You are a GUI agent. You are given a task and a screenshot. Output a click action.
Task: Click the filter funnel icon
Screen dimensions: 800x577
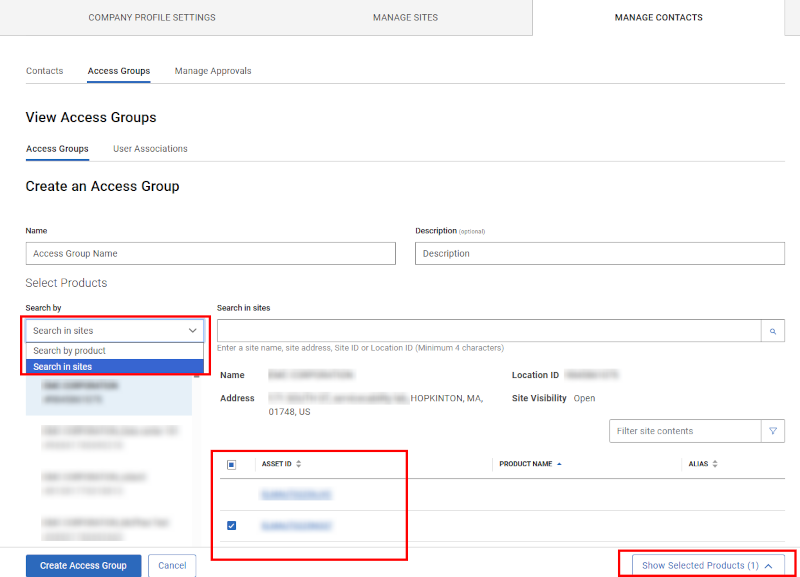(772, 431)
